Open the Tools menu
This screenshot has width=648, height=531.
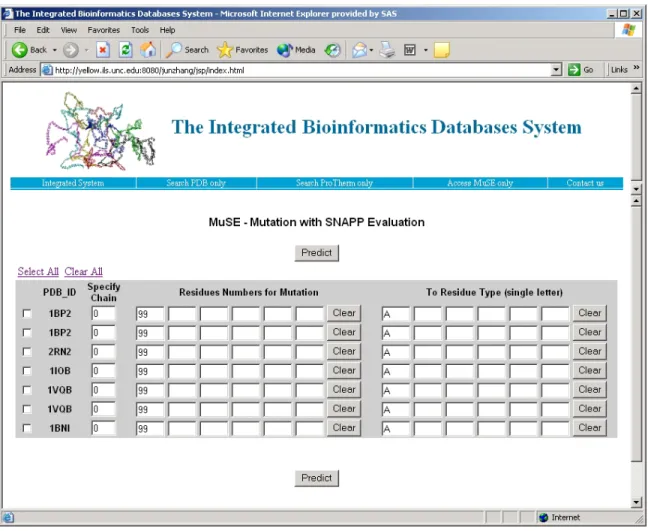140,30
